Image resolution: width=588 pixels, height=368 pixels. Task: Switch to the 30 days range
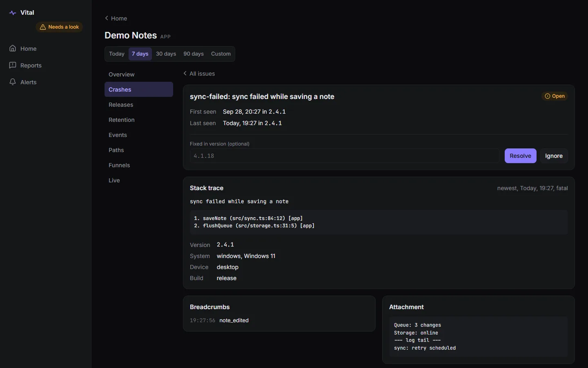coord(166,54)
